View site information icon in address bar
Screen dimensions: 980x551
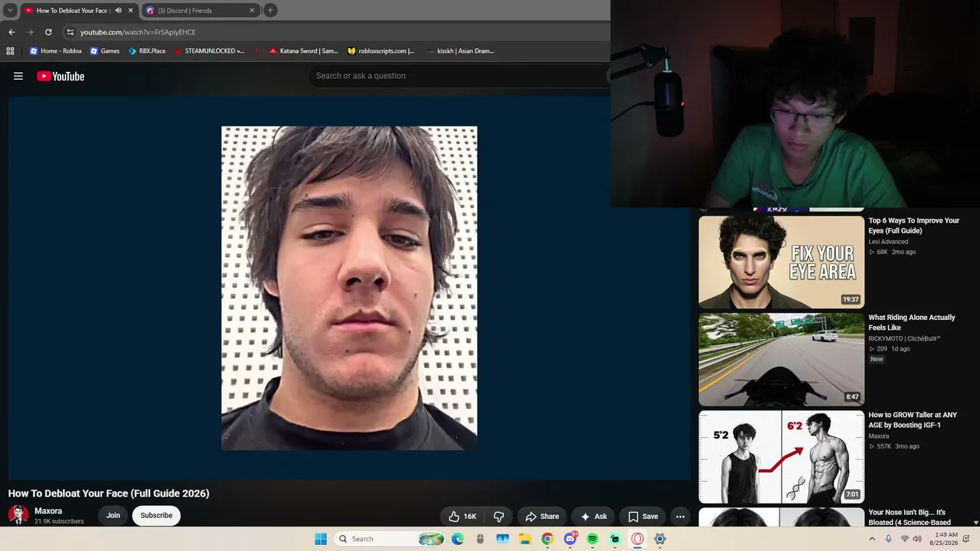coord(70,32)
